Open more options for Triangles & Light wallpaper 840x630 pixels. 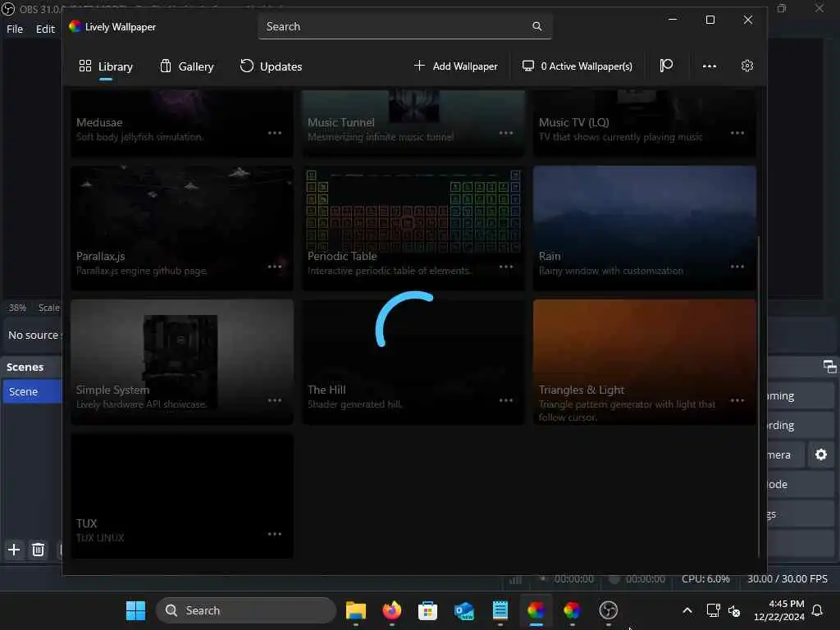(737, 400)
